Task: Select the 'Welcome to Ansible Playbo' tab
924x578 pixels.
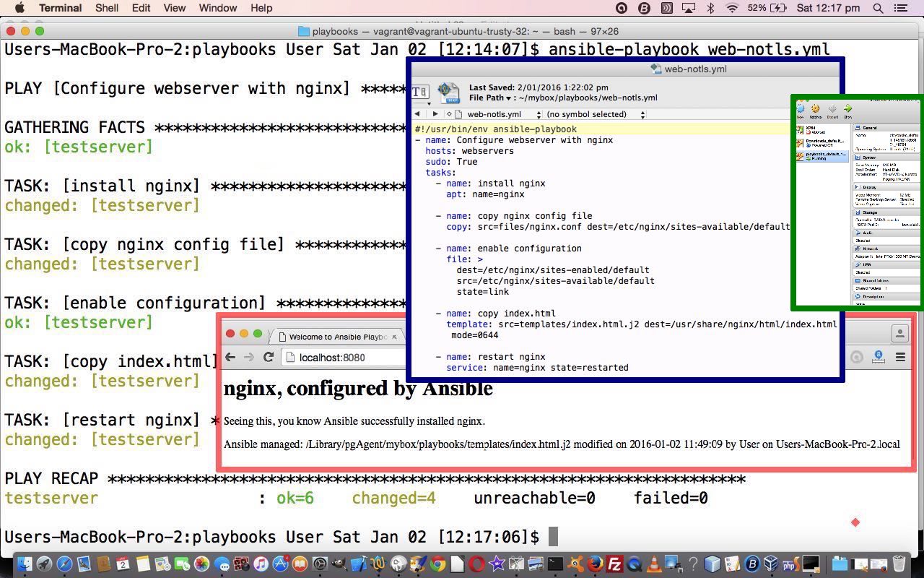Action: click(336, 336)
